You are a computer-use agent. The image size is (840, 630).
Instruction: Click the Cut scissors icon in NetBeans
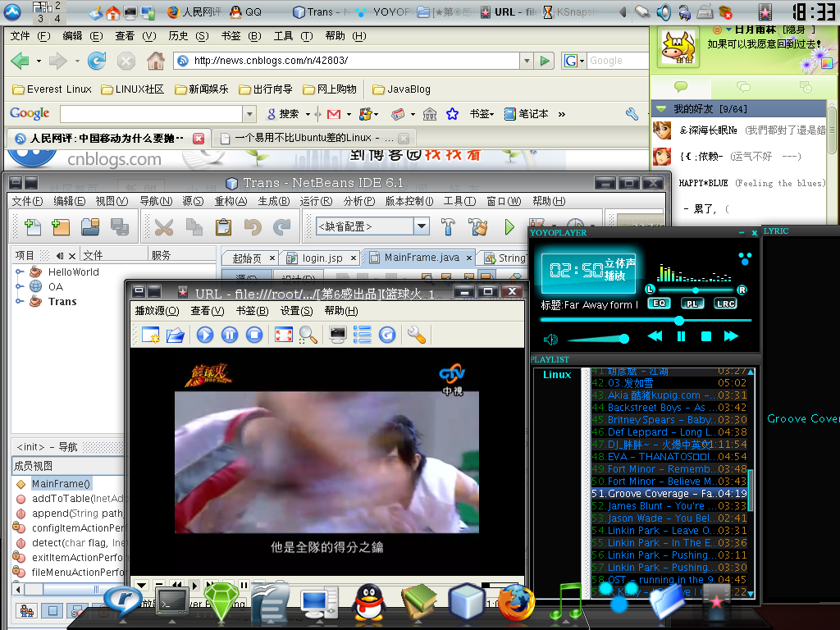[164, 227]
